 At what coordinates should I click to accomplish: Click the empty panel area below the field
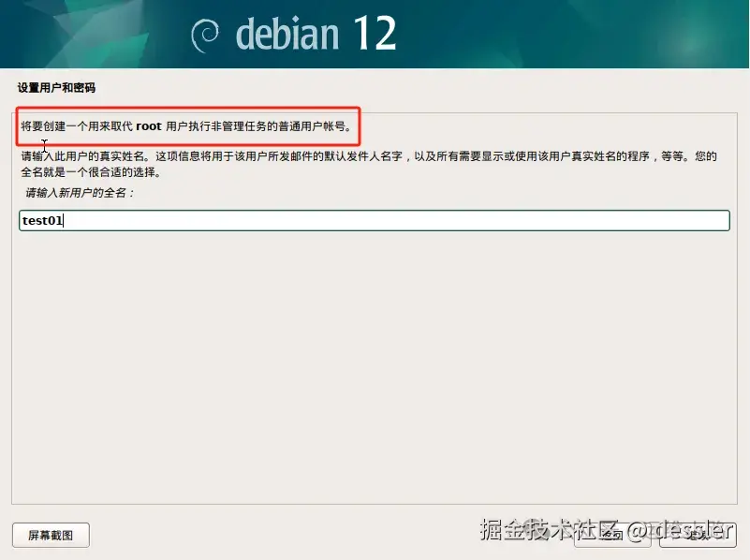point(375,366)
